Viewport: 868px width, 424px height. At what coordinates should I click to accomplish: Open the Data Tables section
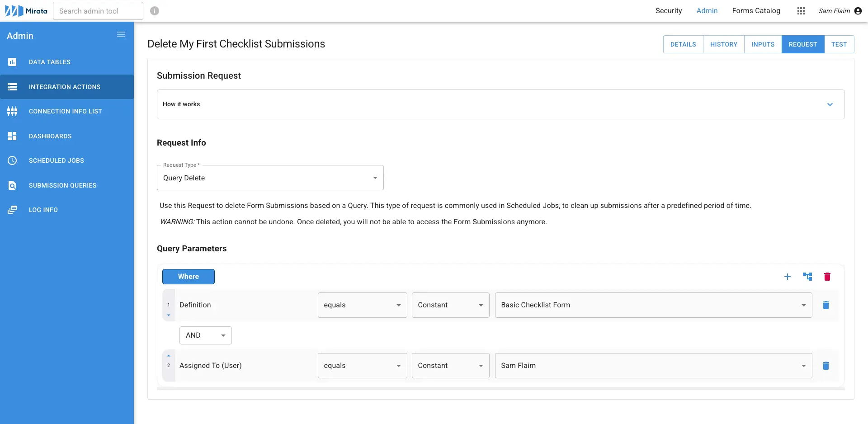(x=50, y=62)
